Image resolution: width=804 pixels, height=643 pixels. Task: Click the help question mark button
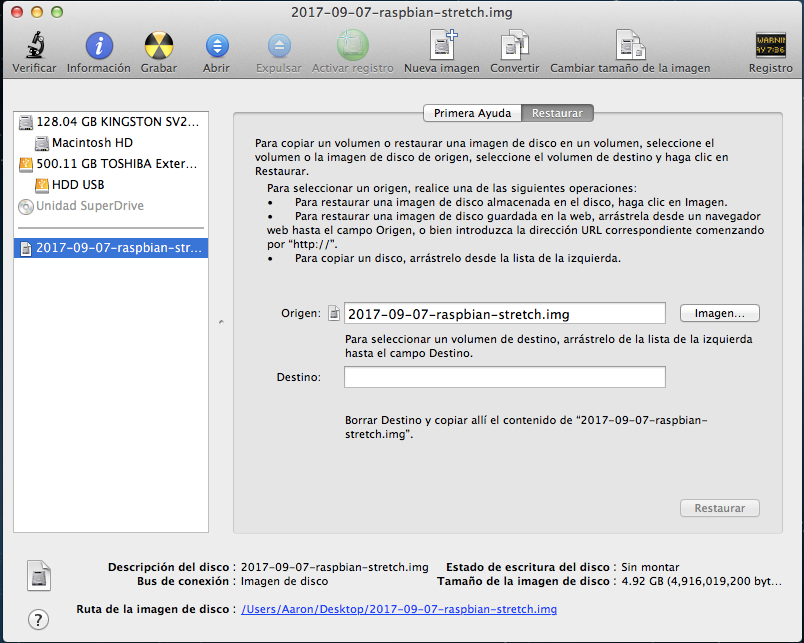[x=38, y=619]
